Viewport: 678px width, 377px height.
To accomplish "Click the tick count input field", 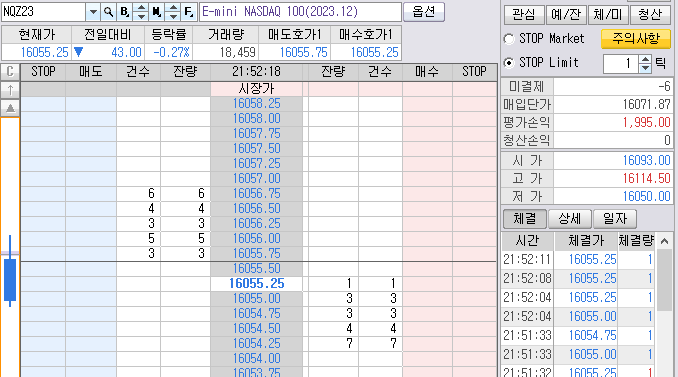I will point(621,64).
